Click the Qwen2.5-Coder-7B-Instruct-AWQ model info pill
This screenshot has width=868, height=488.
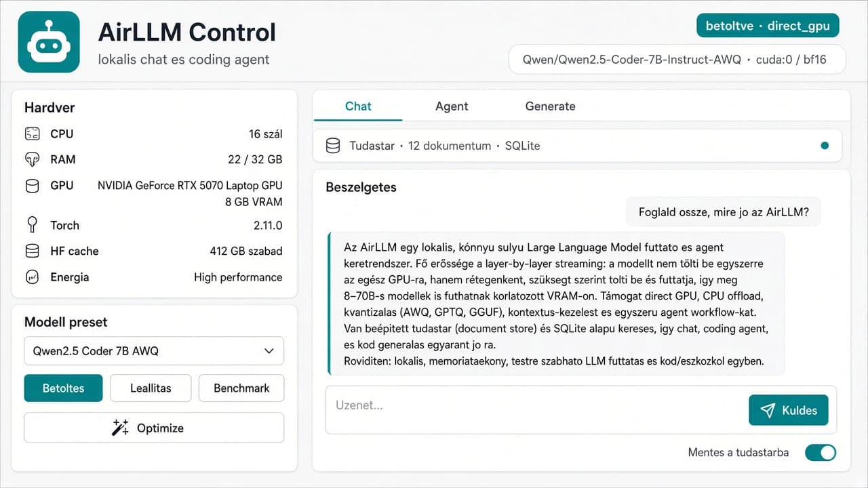(677, 59)
